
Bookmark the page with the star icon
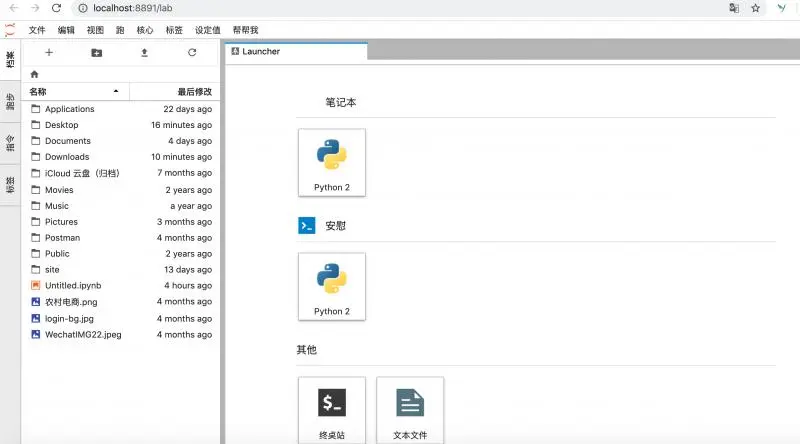[x=756, y=8]
